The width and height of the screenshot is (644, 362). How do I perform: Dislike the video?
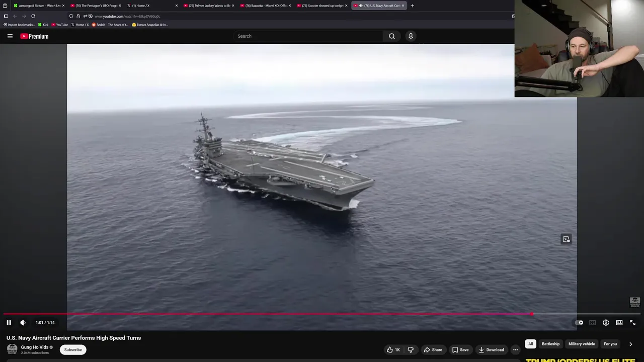(x=411, y=350)
